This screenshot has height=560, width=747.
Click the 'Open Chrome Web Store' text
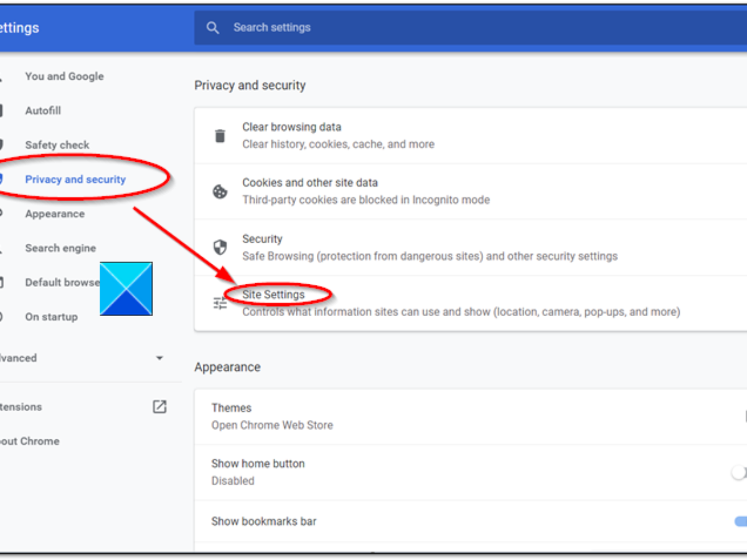click(272, 425)
